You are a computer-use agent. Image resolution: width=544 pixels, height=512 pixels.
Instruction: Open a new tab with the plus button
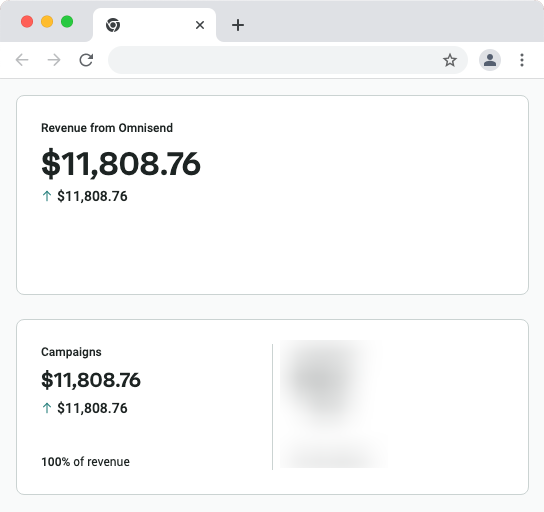point(238,25)
